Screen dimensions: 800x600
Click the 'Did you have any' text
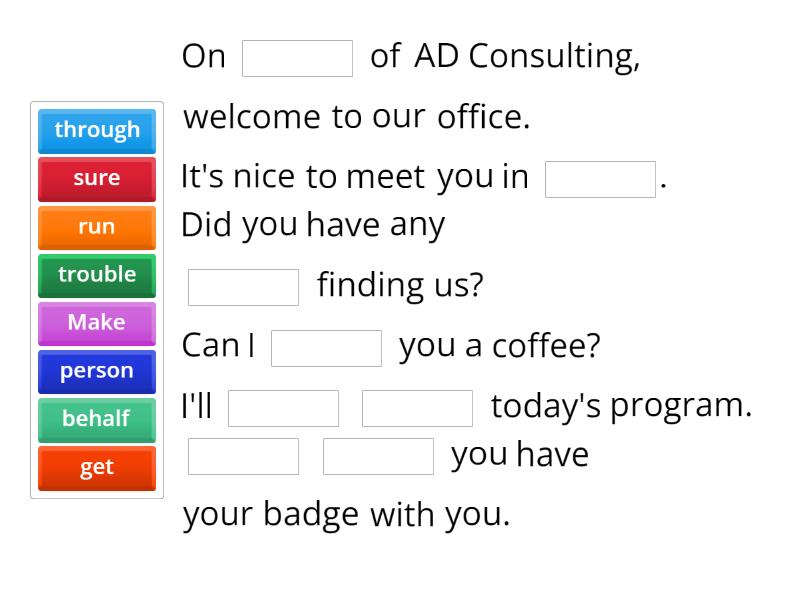point(312,225)
